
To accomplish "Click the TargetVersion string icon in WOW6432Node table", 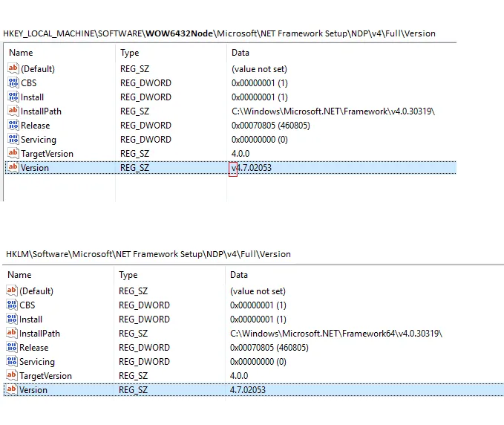I will pyautogui.click(x=13, y=153).
